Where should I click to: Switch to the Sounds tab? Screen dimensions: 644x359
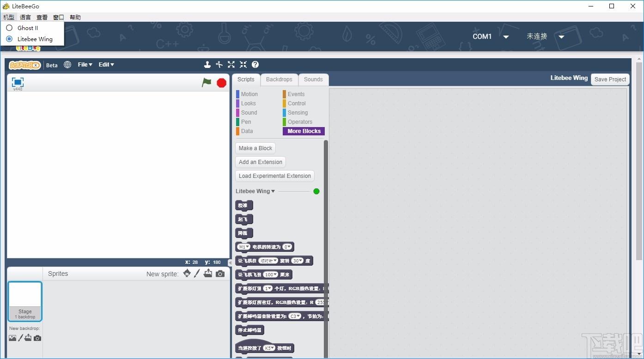click(x=313, y=79)
